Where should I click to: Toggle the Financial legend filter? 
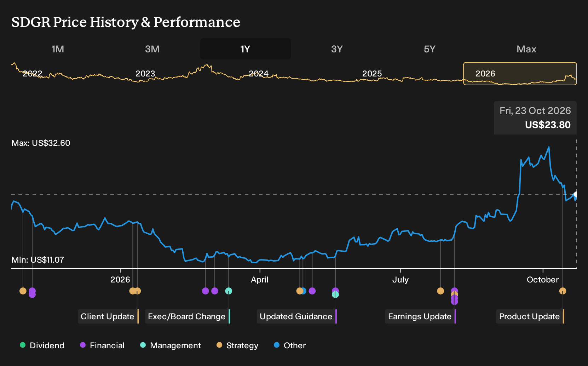click(x=102, y=345)
